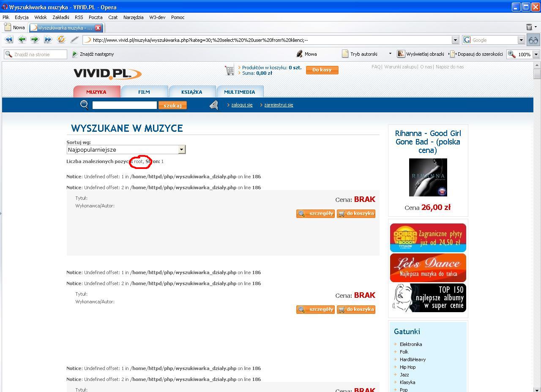Switch to the FILM tab
Screen dimensions: 541x392
[144, 92]
